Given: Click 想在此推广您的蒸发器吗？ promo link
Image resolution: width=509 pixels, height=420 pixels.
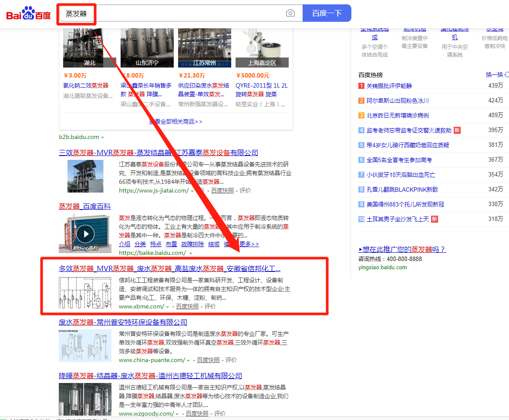Looking at the screenshot, I should coord(402,249).
